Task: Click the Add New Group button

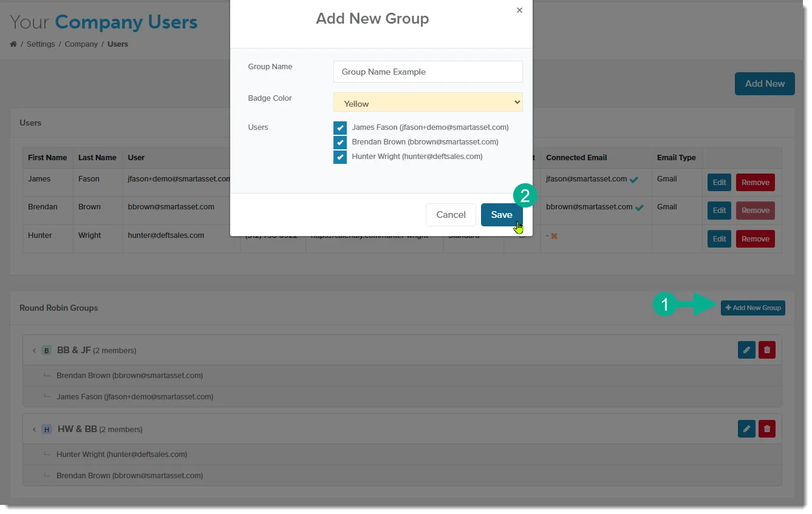Action: pyautogui.click(x=753, y=308)
